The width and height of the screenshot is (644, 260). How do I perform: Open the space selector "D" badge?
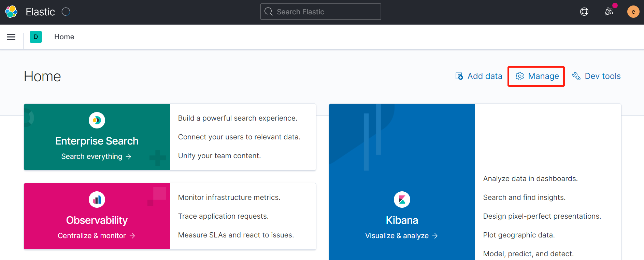click(x=36, y=37)
